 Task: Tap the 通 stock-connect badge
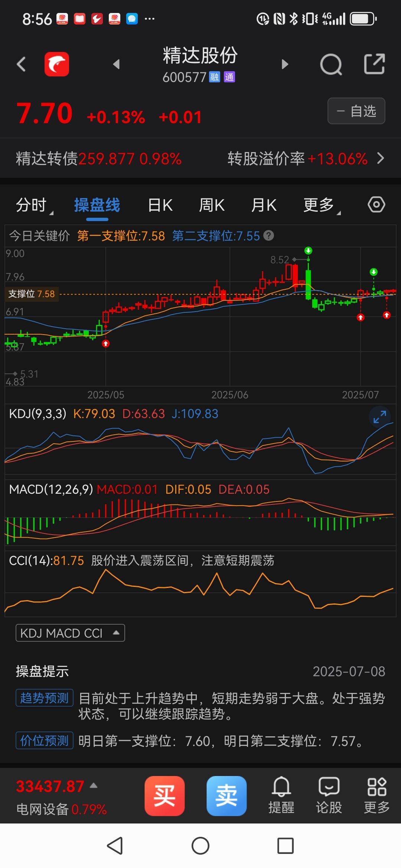click(x=229, y=77)
